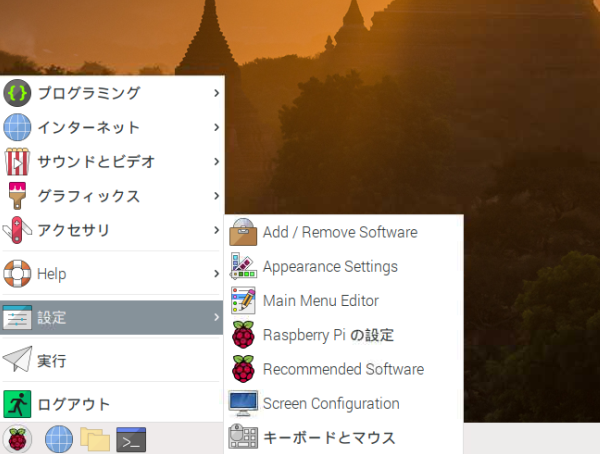Screen dimensions: 600x454
Task: Click the keyboard and mouse icon
Action: point(243,436)
